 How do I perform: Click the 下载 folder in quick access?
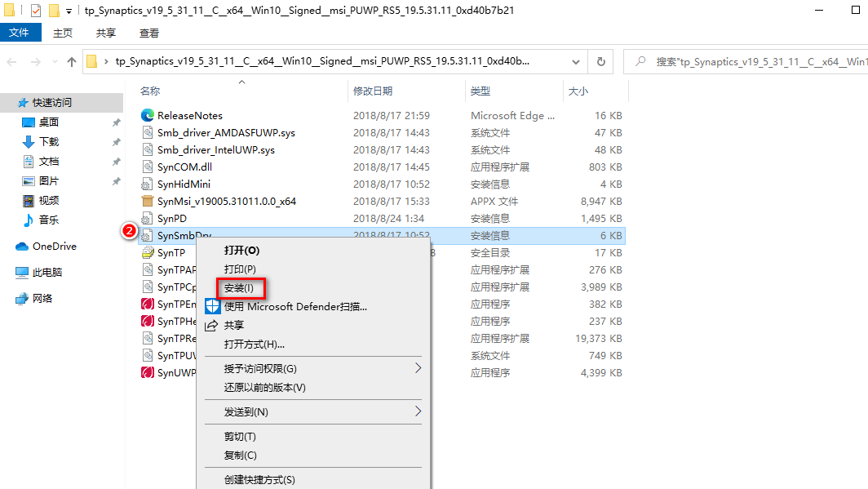pyautogui.click(x=49, y=142)
